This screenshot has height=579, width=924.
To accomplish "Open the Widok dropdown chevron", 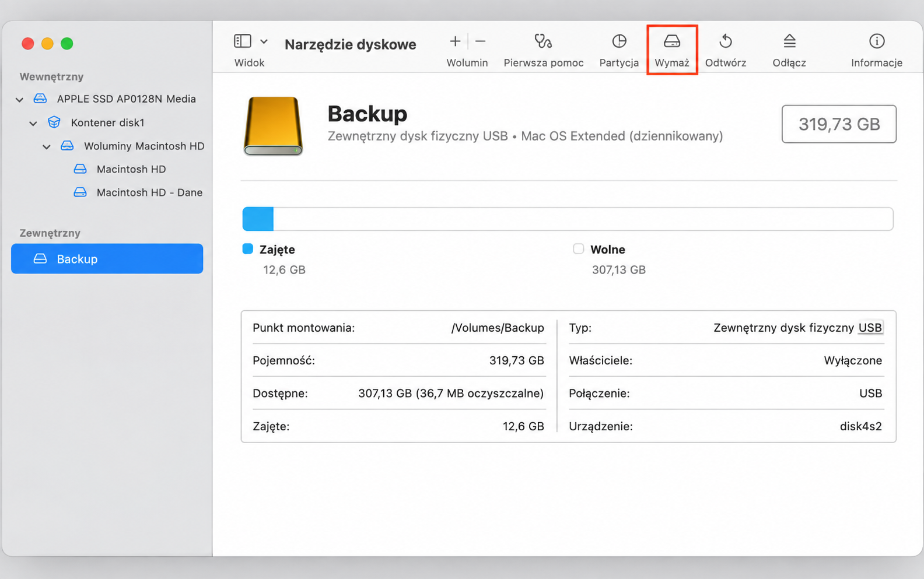I will pyautogui.click(x=264, y=41).
